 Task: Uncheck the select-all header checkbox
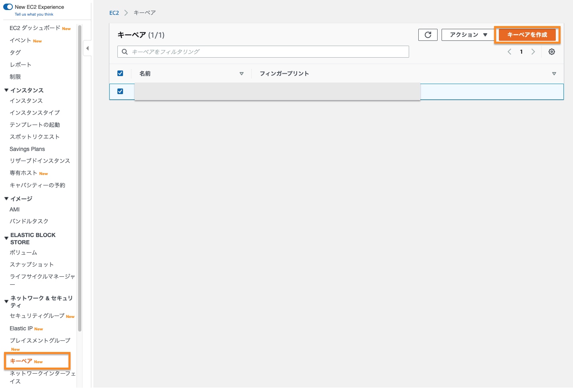click(120, 73)
